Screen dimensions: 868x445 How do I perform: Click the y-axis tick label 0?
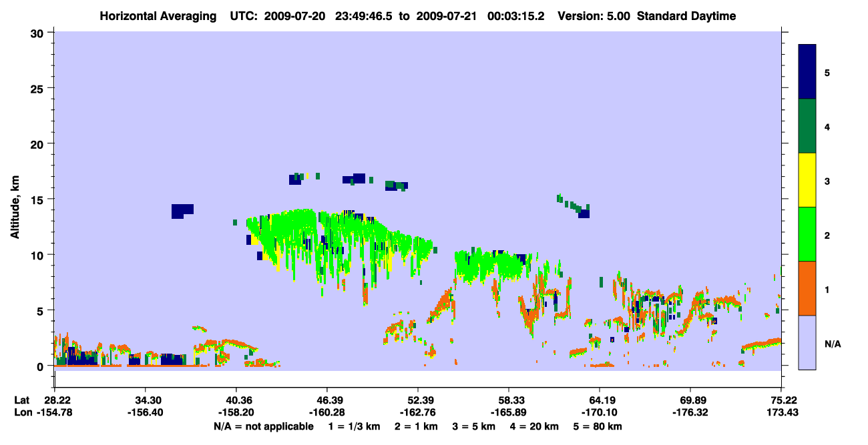pyautogui.click(x=41, y=366)
